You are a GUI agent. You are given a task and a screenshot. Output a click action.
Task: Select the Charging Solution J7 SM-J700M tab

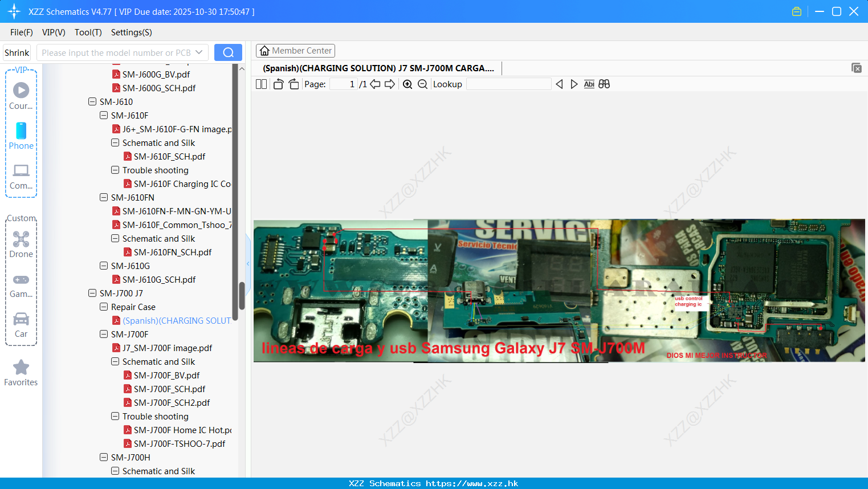click(378, 68)
